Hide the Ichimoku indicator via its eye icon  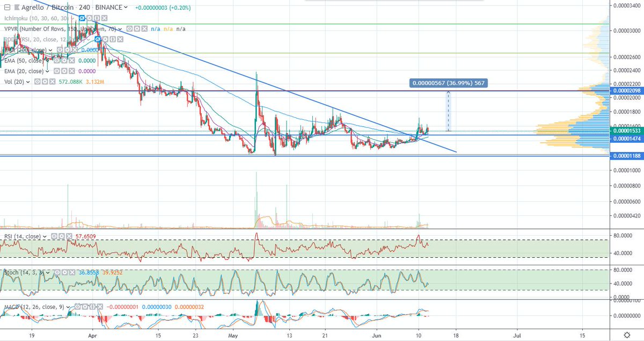[82, 18]
